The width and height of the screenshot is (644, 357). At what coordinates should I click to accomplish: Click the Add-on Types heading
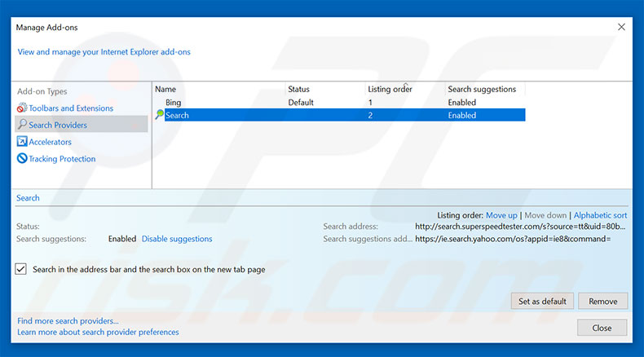click(x=42, y=91)
